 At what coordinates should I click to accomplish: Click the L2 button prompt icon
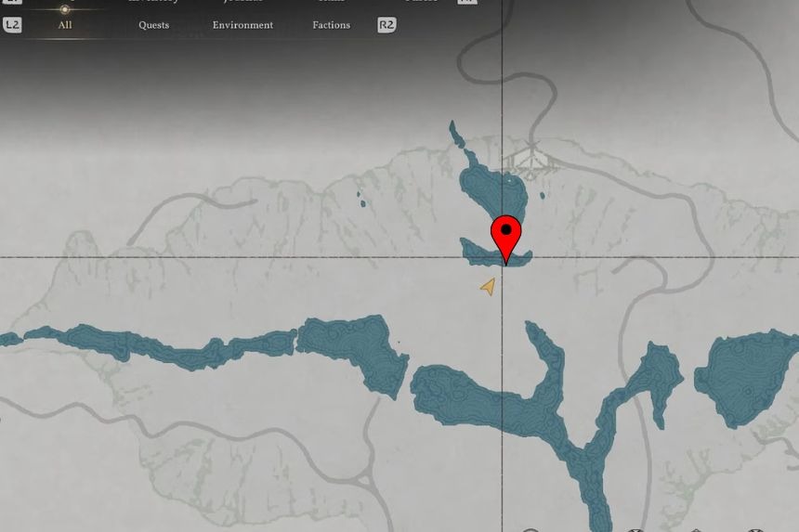tap(12, 25)
